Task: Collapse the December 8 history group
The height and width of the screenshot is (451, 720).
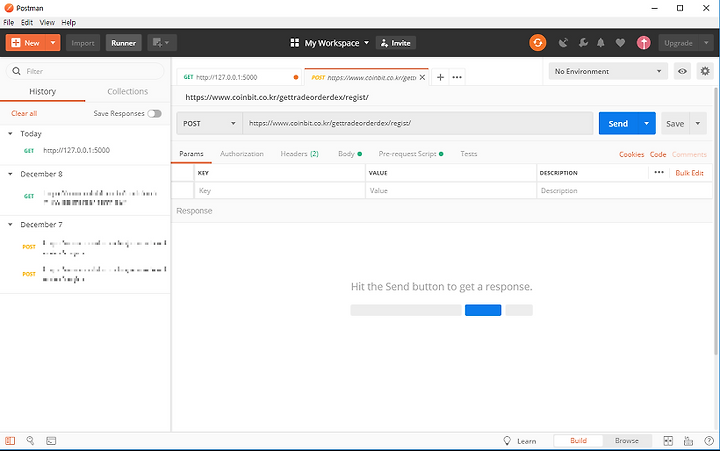Action: tap(10, 174)
